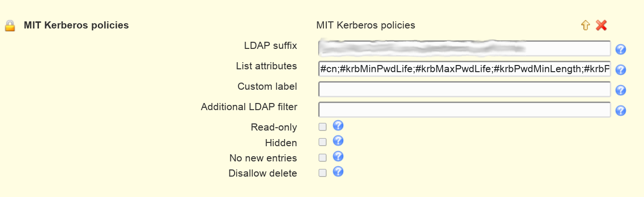
Task: Open help for the Custom label field
Action: pos(621,90)
